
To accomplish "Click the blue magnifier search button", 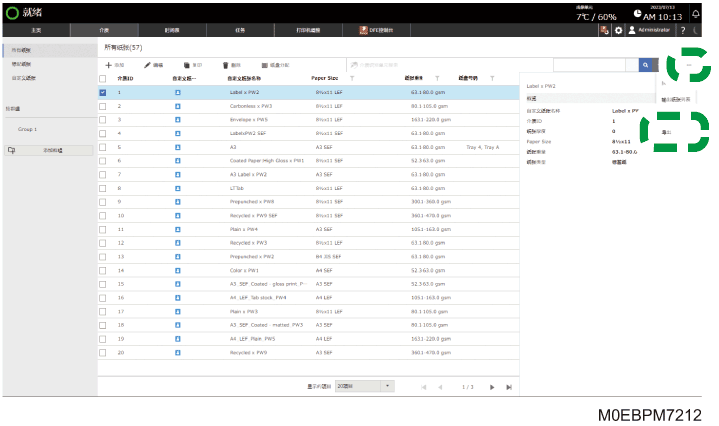I will (x=645, y=65).
